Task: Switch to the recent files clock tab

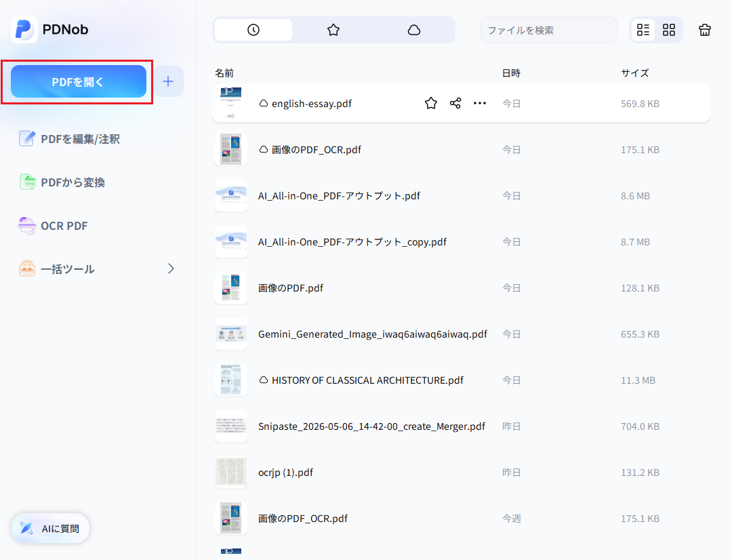Action: (253, 30)
